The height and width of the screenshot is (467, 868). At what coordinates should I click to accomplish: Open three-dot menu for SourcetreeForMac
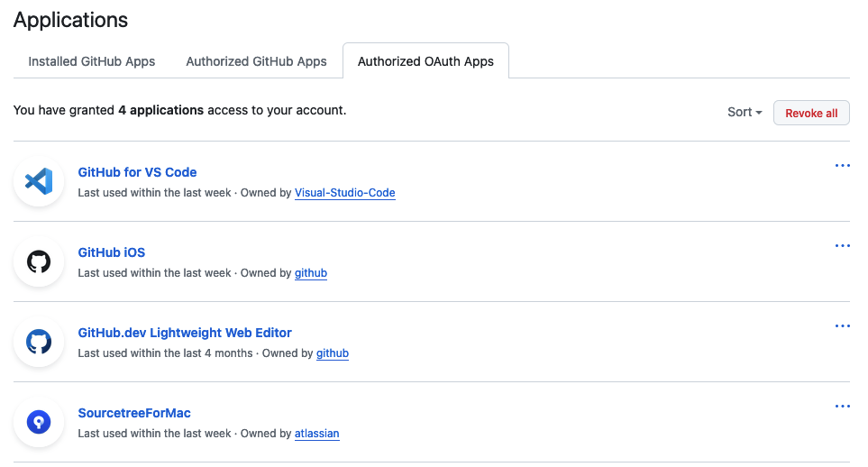tap(842, 407)
